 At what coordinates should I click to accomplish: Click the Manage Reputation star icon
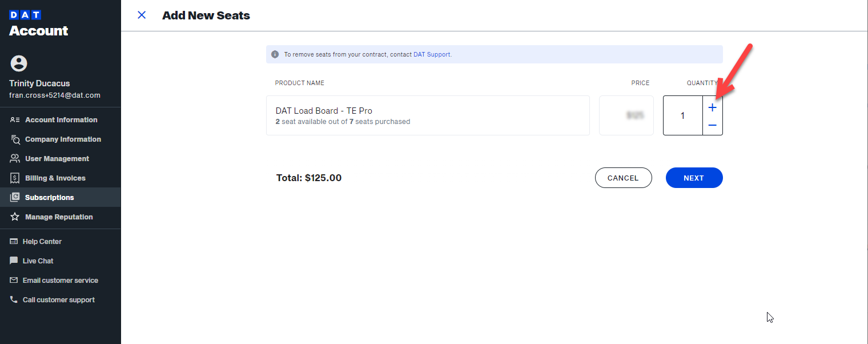[15, 217]
